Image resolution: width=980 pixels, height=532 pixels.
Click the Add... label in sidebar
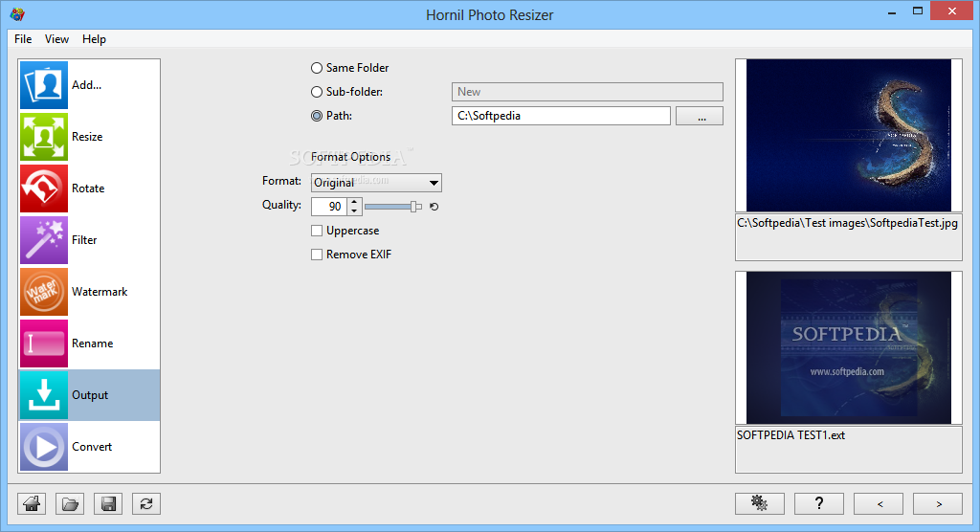click(86, 85)
